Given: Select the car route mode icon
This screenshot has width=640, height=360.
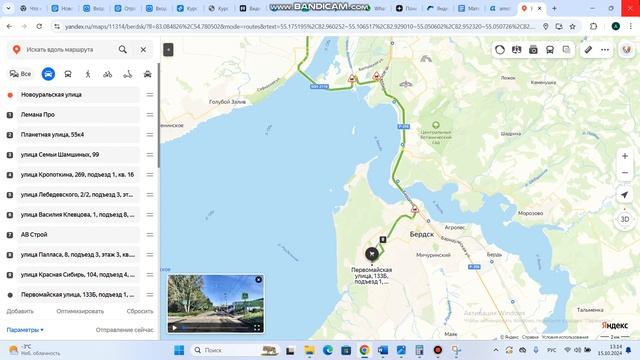Looking at the screenshot, I should (48, 74).
